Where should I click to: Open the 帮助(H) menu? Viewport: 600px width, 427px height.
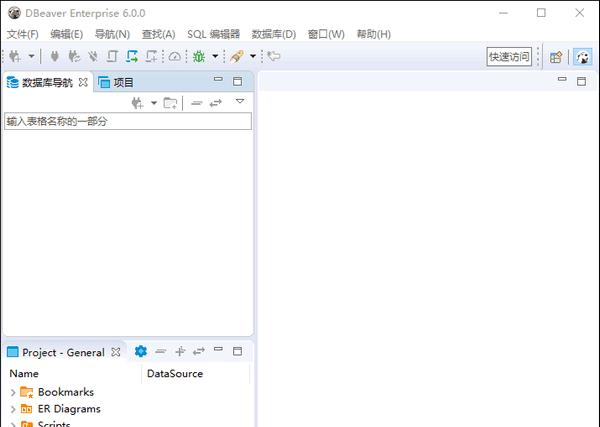click(x=373, y=34)
